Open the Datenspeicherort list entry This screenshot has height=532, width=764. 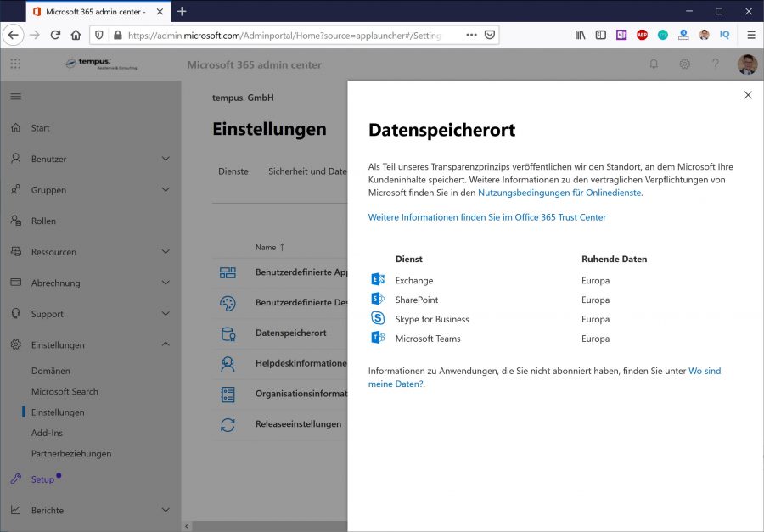click(x=291, y=333)
